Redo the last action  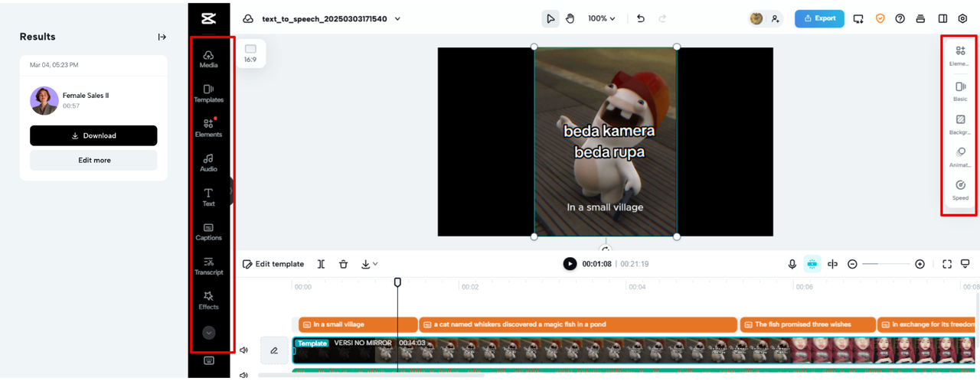(x=662, y=18)
